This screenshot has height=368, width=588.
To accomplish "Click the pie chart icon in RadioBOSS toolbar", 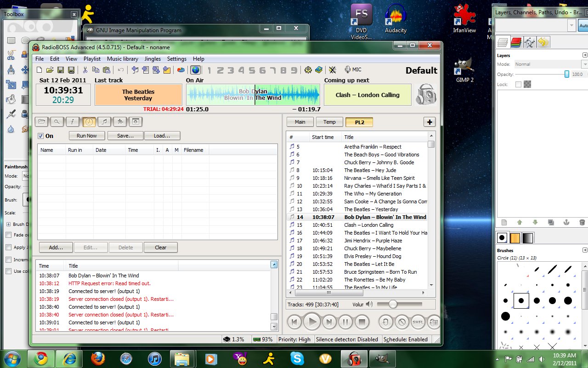I will coord(181,70).
